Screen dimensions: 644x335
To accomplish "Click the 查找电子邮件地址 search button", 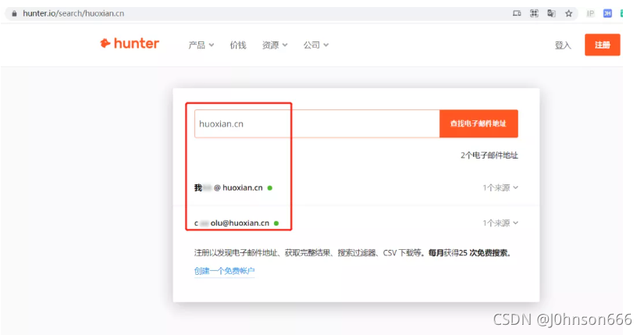I will pos(479,123).
